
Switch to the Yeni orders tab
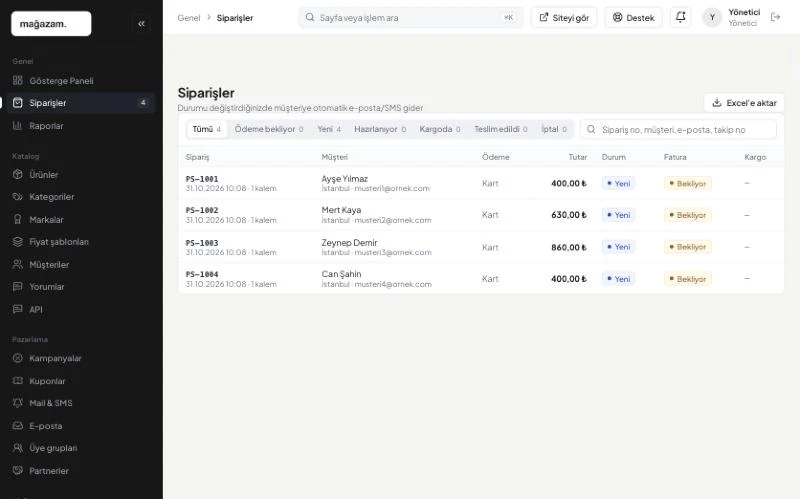[x=329, y=129]
